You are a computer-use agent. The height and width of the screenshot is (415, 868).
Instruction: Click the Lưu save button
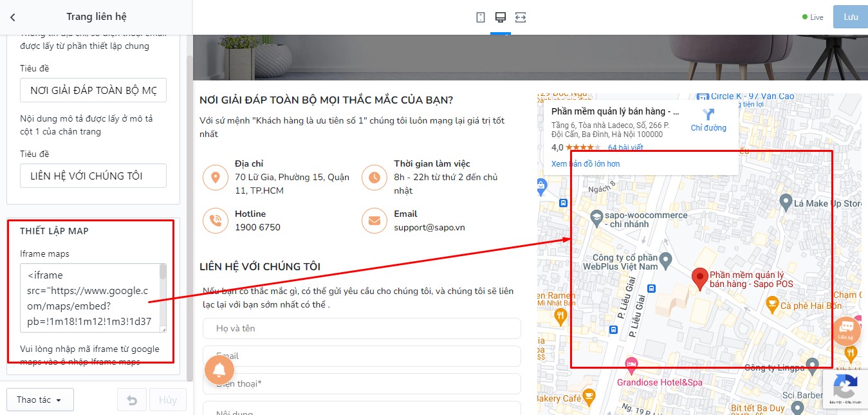(x=851, y=17)
